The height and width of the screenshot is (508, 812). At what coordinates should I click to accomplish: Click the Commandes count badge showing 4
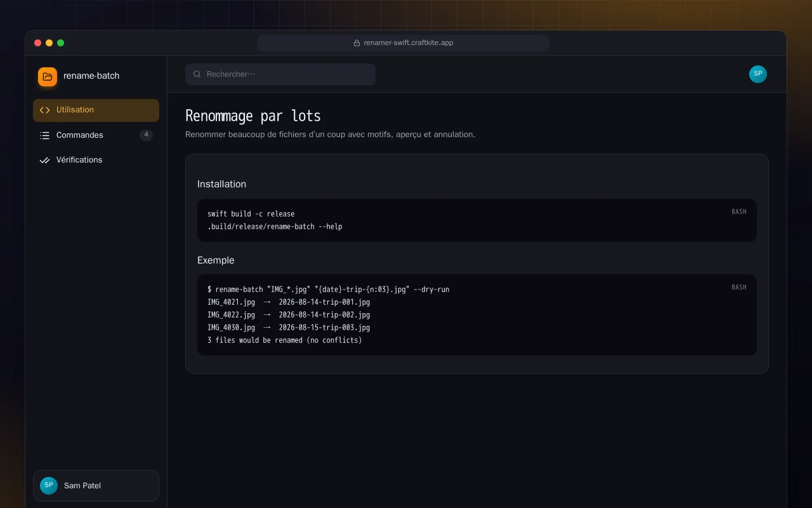pos(146,135)
